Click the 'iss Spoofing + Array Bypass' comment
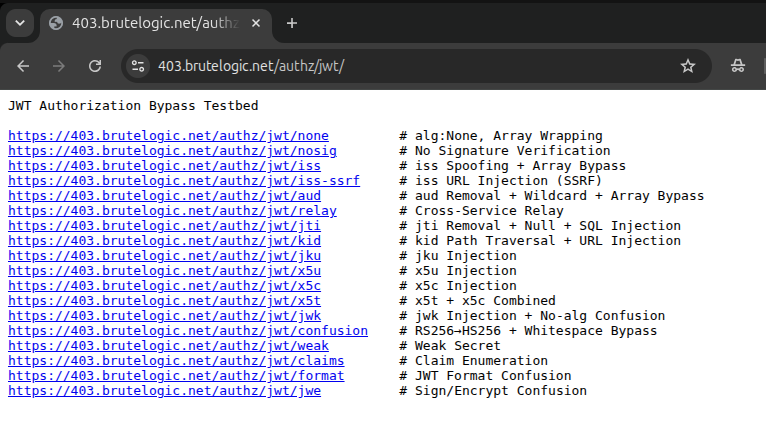Screen dimensions: 766x422 [x=520, y=166]
